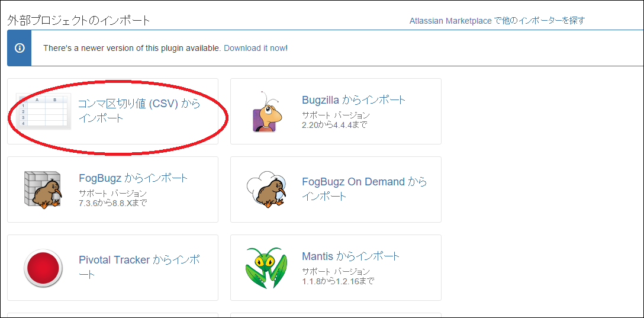644x318 pixels.
Task: Click サポート バージョン under Bugzilla
Action: click(336, 115)
